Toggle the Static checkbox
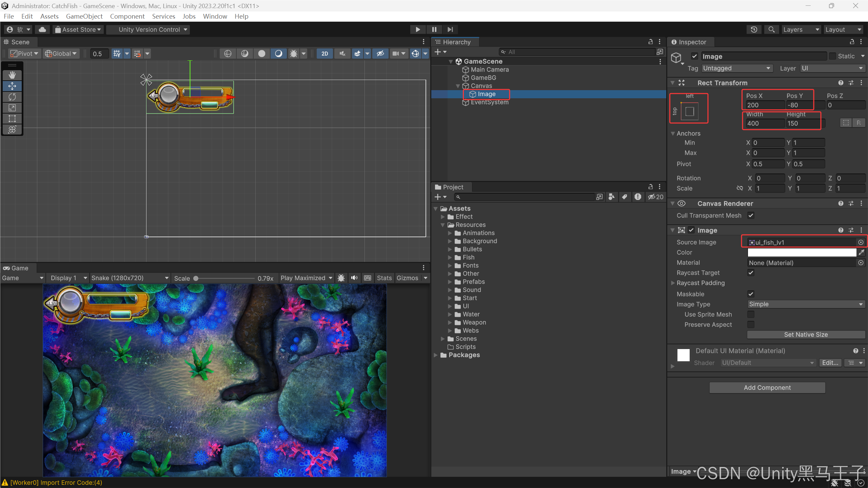This screenshot has height=488, width=868. tap(832, 56)
